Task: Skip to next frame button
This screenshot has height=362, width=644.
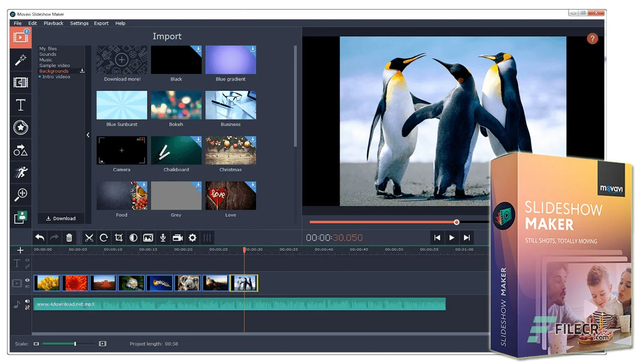Action: [467, 238]
